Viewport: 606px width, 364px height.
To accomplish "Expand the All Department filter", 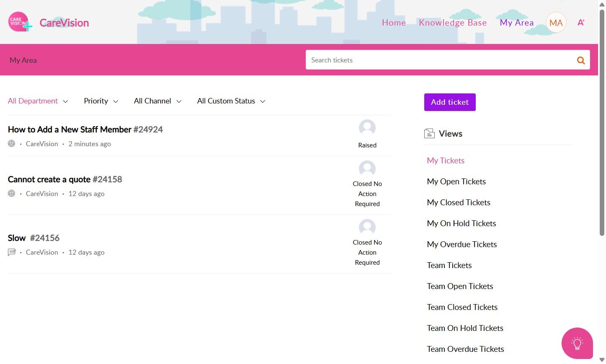I will point(38,101).
